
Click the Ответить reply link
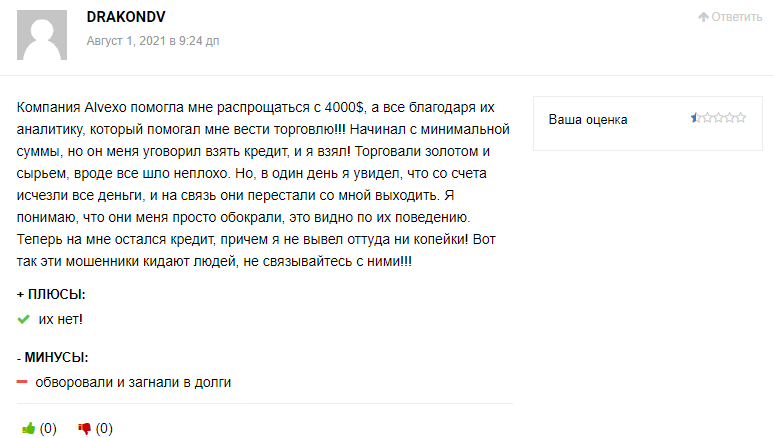(736, 17)
